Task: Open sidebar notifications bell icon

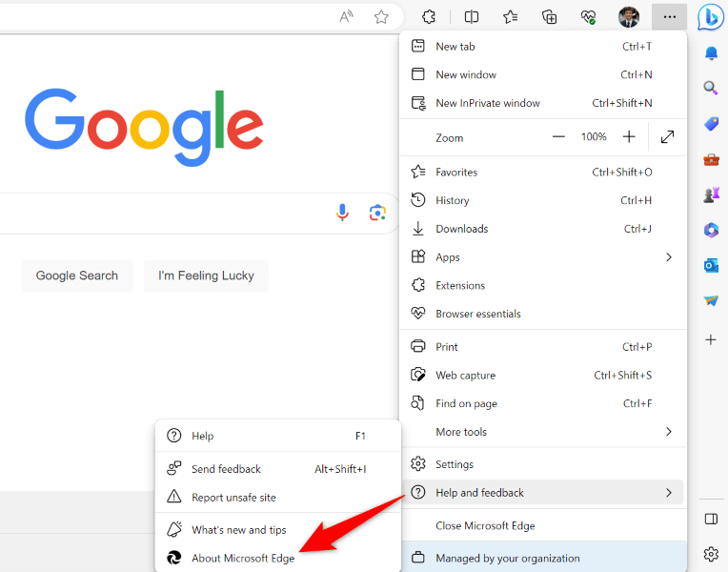Action: (711, 53)
